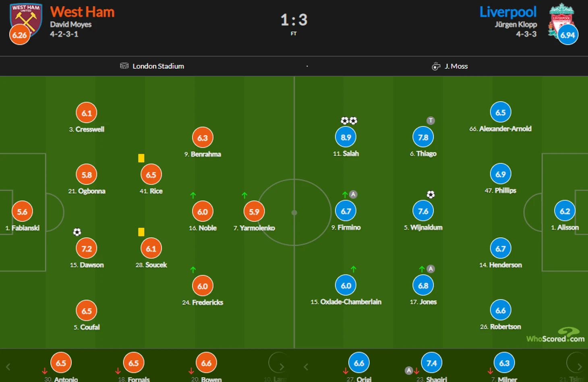The width and height of the screenshot is (588, 382).
Task: Open the Liverpool team link
Action: pos(507,12)
